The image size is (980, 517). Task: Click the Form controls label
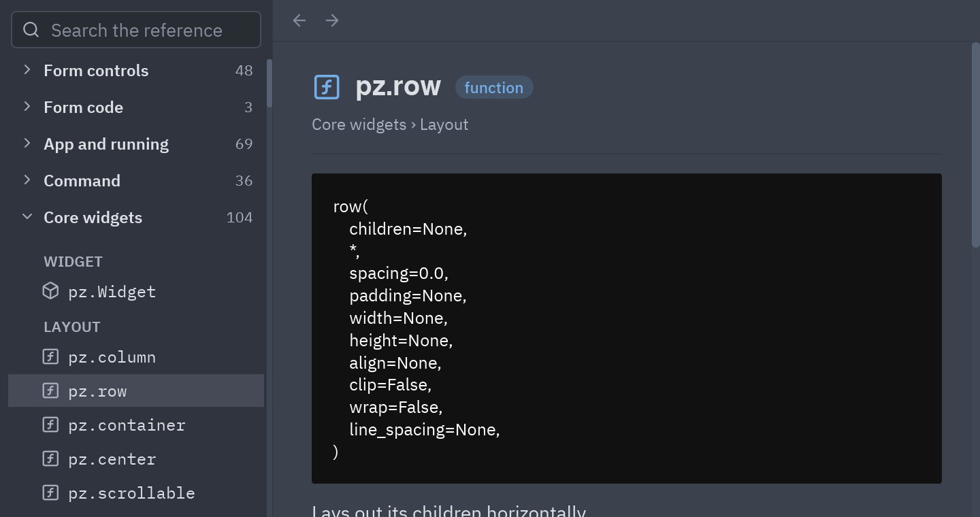pos(96,70)
